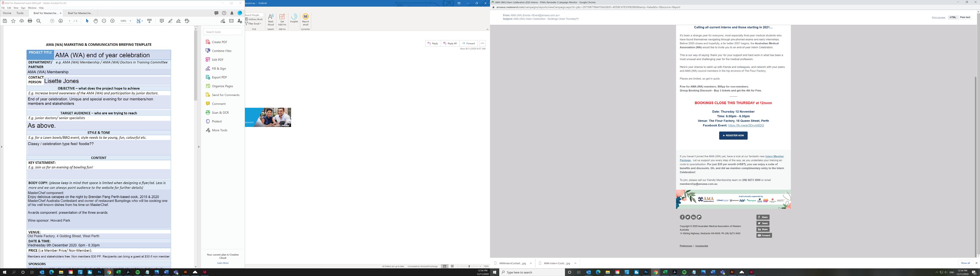Image resolution: width=980 pixels, height=276 pixels.
Task: Open the Sign menu in Acrobat
Action: (x=23, y=8)
